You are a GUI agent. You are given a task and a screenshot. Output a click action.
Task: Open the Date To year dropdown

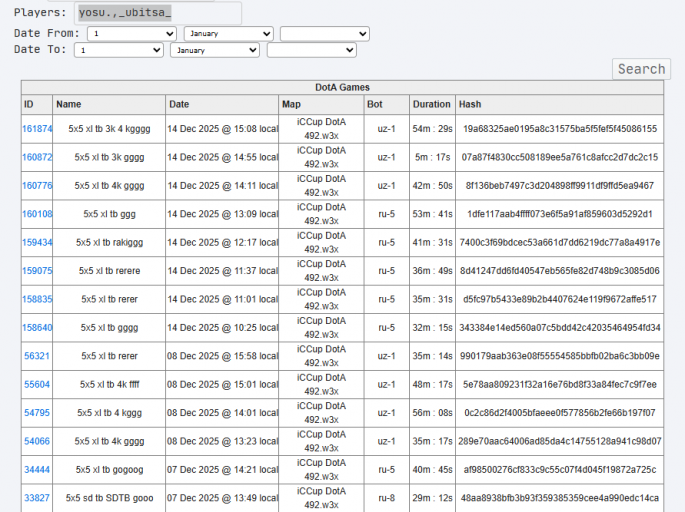(x=312, y=50)
